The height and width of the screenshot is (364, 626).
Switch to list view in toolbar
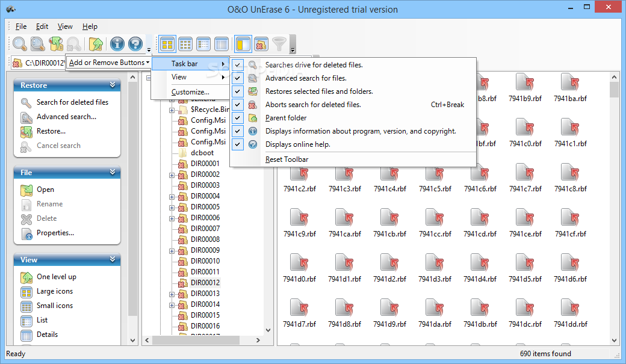pyautogui.click(x=203, y=44)
